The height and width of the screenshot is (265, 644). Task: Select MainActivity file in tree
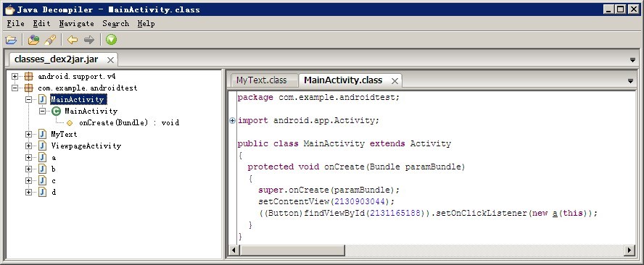[x=78, y=99]
